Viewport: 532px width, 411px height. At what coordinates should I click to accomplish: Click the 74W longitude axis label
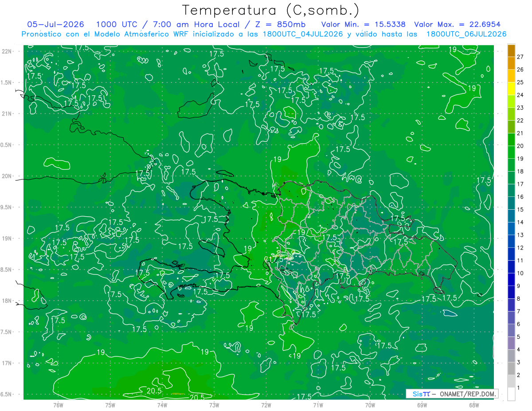pos(162,405)
